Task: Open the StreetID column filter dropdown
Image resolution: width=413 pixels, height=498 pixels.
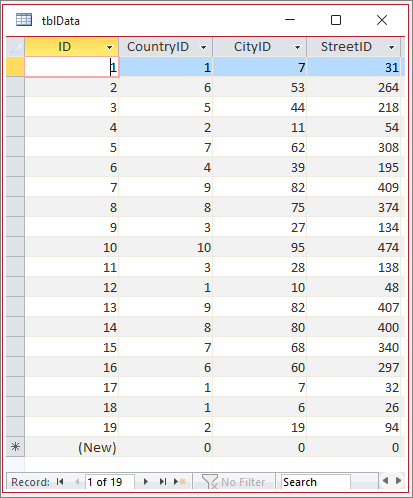Action: (392, 47)
